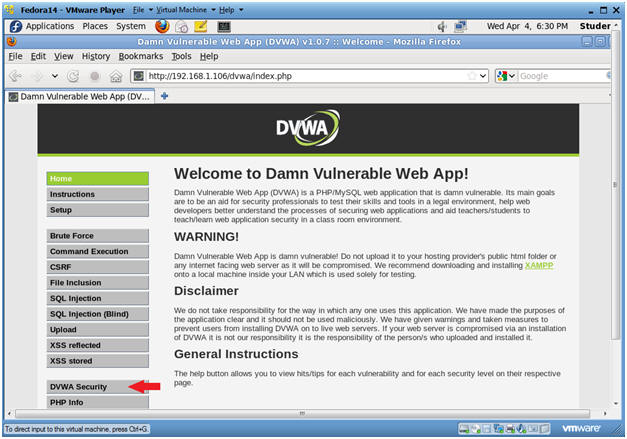Open the Brute Force module
Viewport: 627px width, 439px height.
[98, 236]
